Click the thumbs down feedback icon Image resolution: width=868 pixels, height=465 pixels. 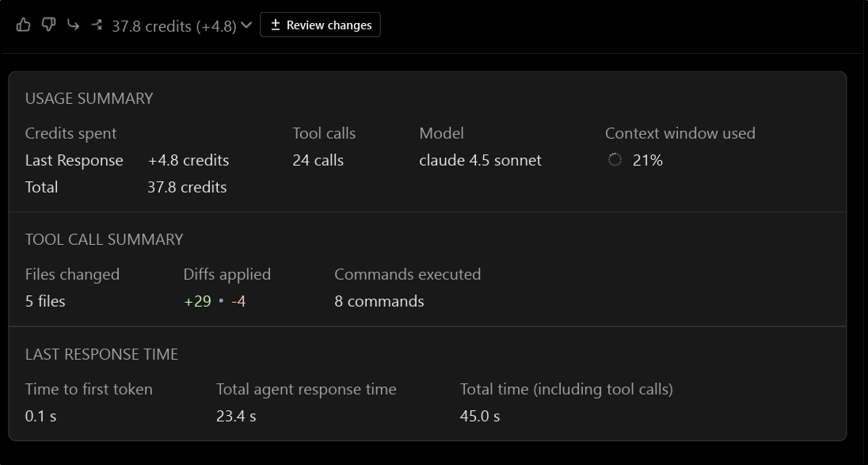click(48, 25)
